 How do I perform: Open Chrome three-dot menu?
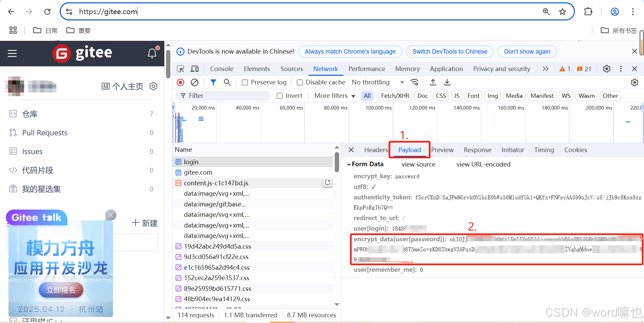[x=633, y=12]
